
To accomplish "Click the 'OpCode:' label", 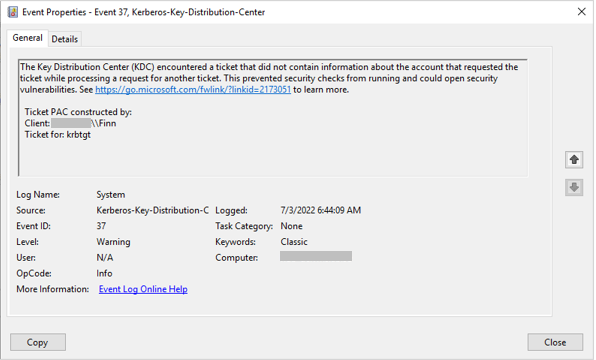I will point(34,274).
